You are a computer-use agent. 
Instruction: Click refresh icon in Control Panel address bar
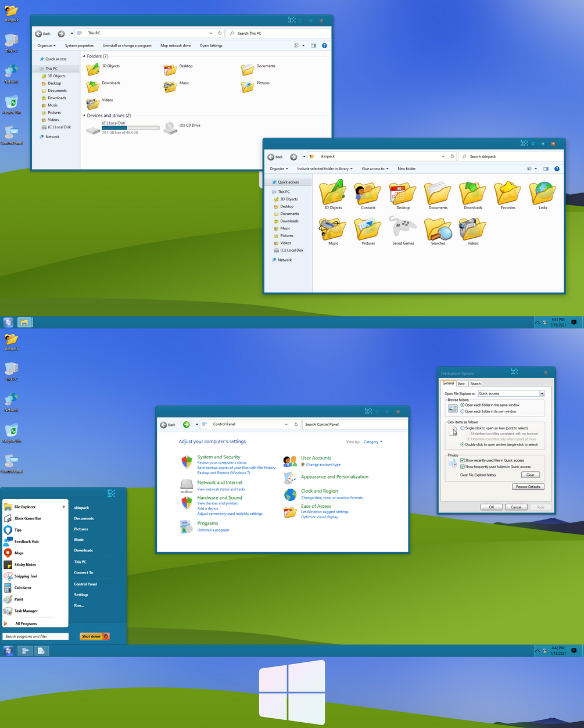(x=296, y=424)
